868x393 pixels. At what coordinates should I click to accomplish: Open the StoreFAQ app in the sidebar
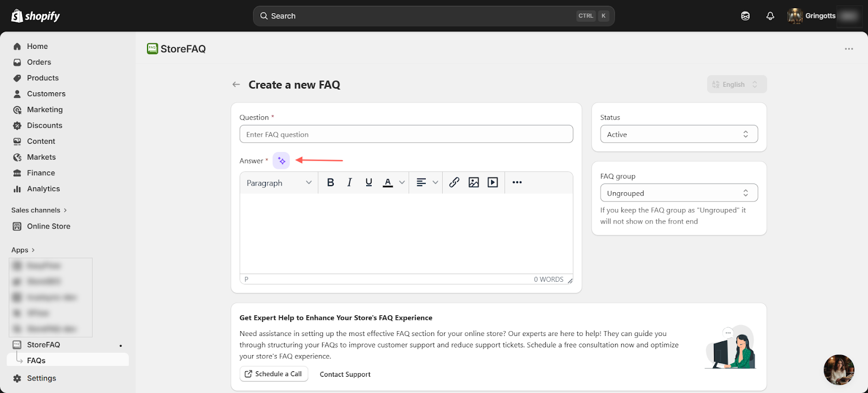click(x=43, y=345)
